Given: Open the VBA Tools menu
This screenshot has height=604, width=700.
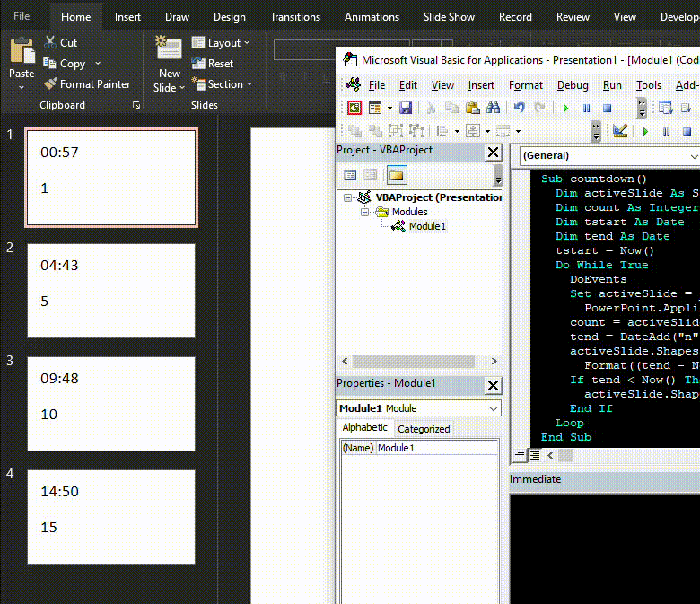Looking at the screenshot, I should tap(649, 85).
